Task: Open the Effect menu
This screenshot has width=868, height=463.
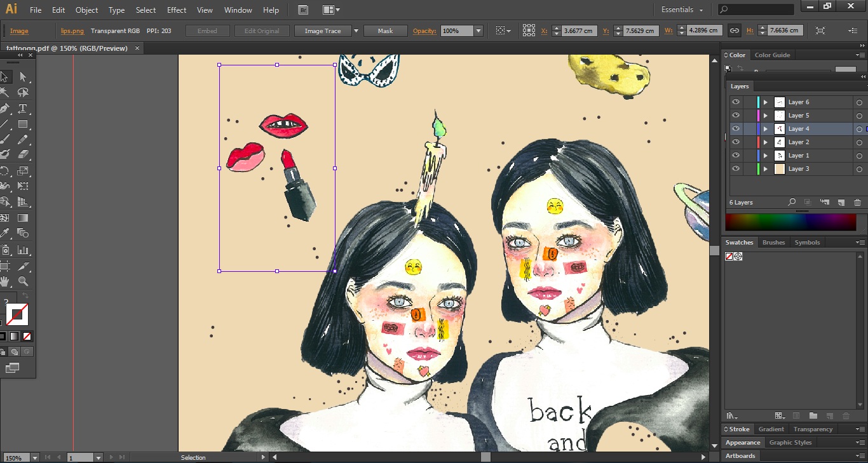Action: pyautogui.click(x=177, y=10)
